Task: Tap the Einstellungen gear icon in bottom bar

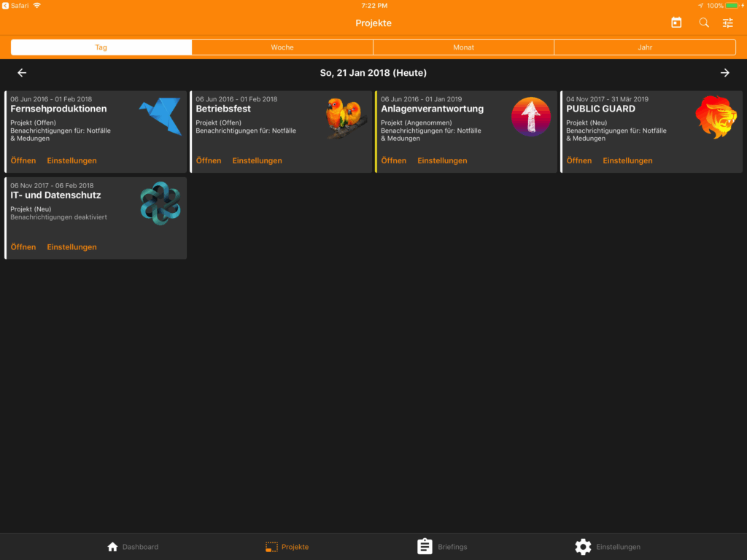Action: pos(583,547)
